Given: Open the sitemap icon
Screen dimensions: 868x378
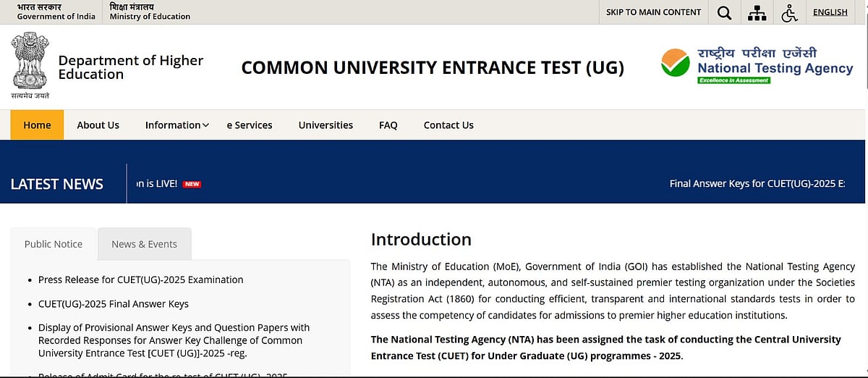Looking at the screenshot, I should pyautogui.click(x=757, y=12).
